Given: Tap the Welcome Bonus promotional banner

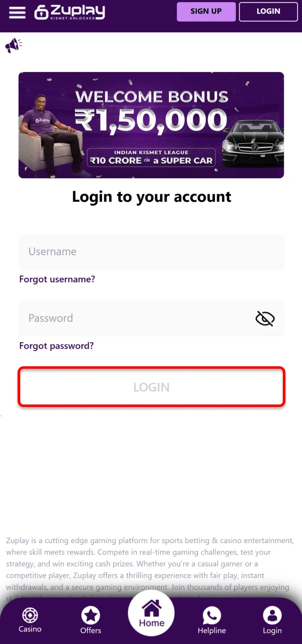Looking at the screenshot, I should point(151,125).
